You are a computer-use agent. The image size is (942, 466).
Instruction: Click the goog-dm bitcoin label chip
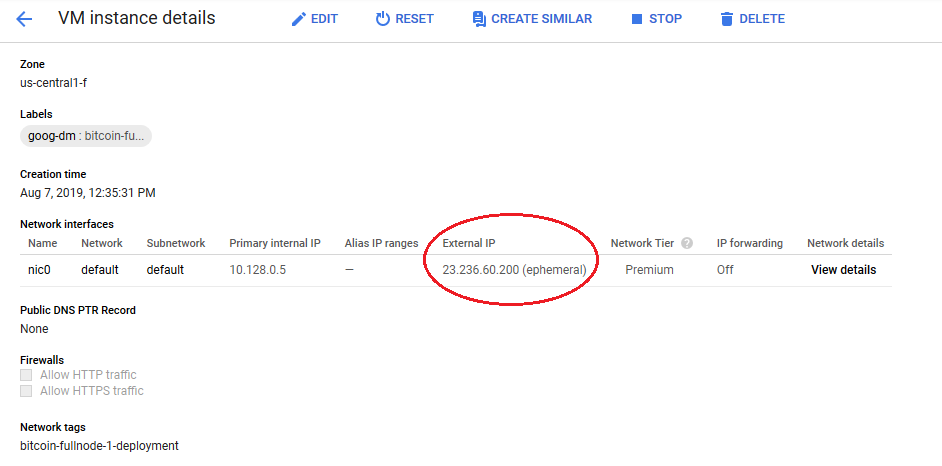pyautogui.click(x=86, y=136)
